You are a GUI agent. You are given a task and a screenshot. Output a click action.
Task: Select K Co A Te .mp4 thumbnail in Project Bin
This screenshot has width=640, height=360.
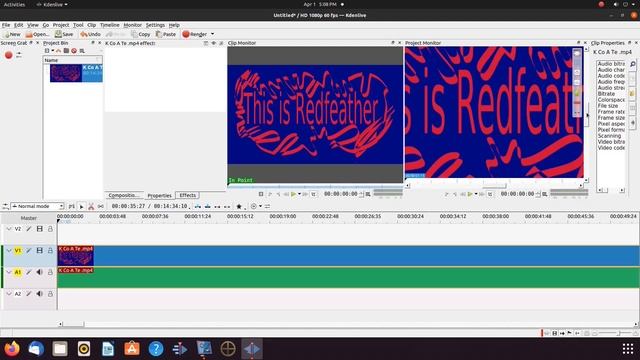tap(66, 73)
